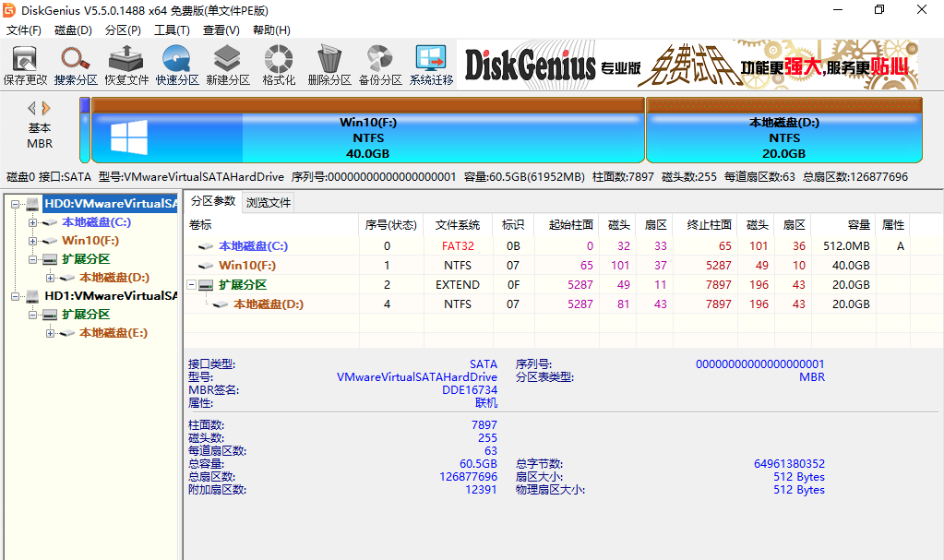Viewport: 944px width, 560px height.
Task: Click the drive icon of 本地磁盘(C:) table row
Action: pos(206,246)
